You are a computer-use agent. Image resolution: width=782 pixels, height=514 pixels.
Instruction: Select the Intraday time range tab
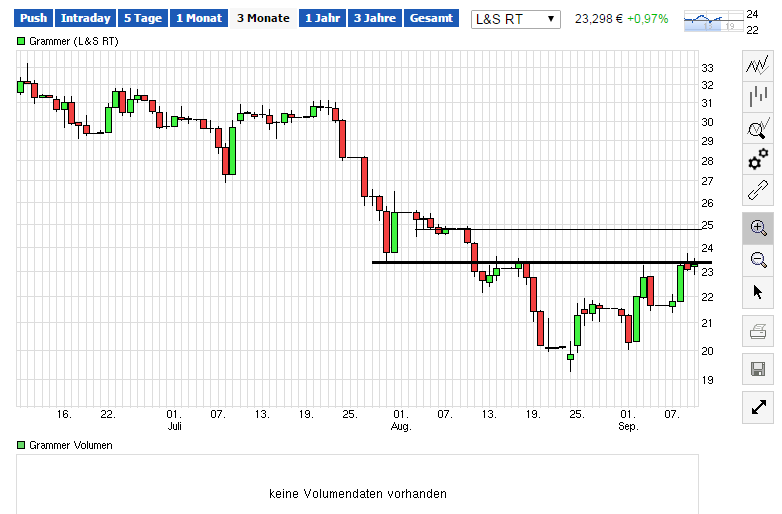click(85, 18)
